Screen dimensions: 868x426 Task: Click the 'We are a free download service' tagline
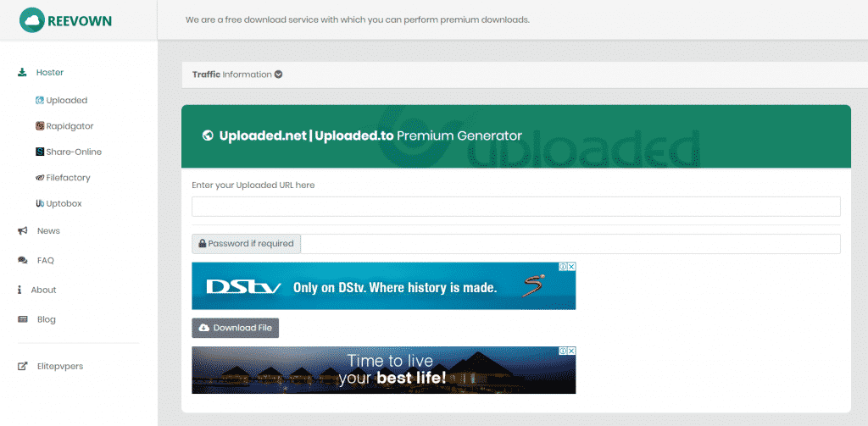(x=358, y=20)
